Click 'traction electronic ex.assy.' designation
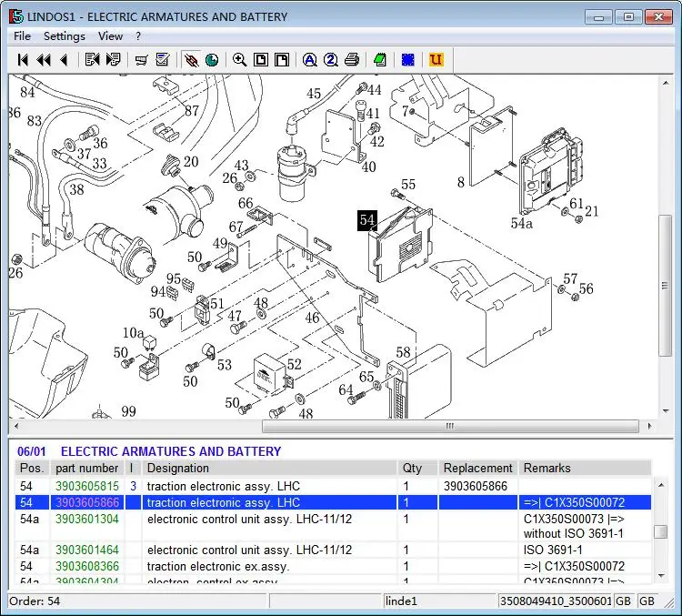Screen dimensions: 682x616 coord(218,566)
